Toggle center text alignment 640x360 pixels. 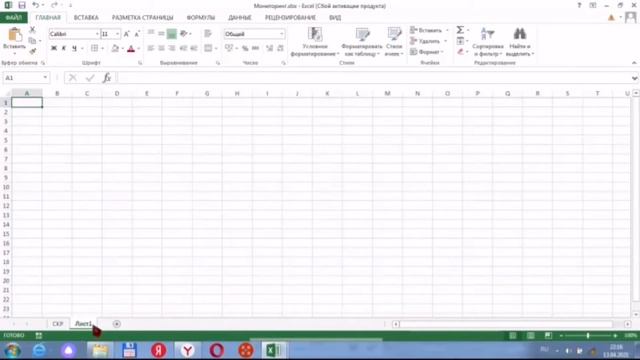click(x=161, y=48)
